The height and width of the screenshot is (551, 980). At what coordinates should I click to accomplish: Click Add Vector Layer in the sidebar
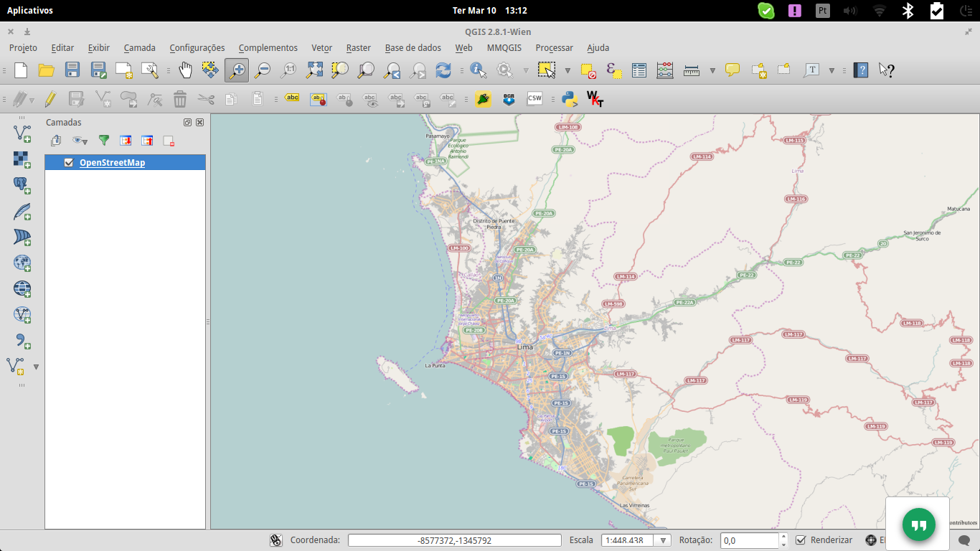[22, 132]
